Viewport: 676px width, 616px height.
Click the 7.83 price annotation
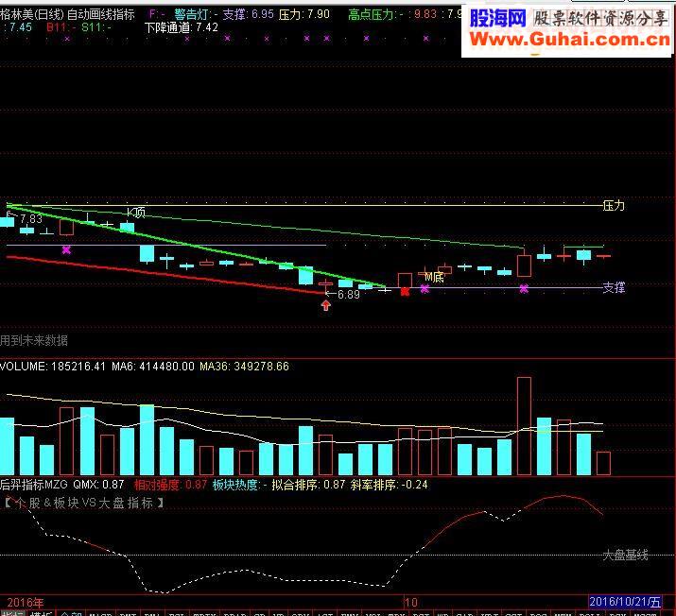(31, 219)
